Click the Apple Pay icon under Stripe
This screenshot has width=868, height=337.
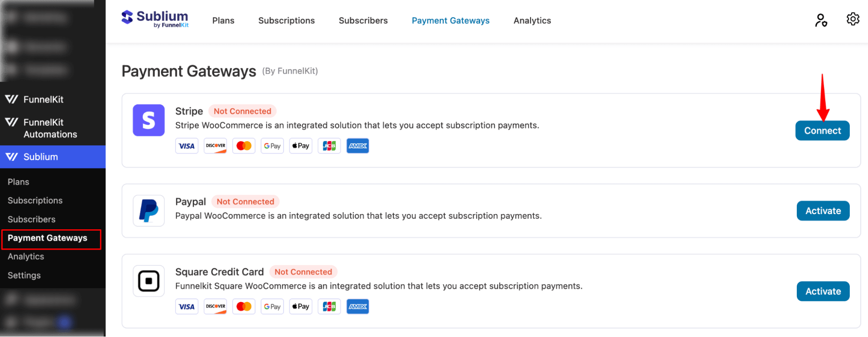coord(300,145)
